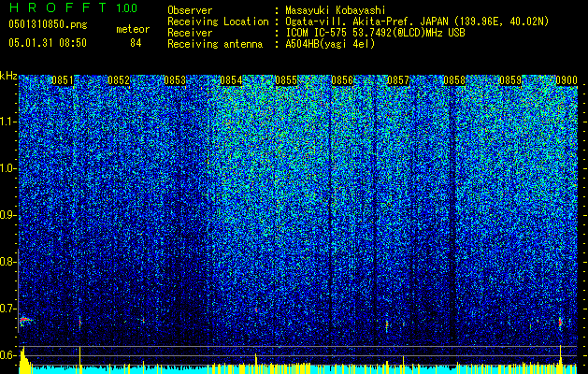Click the 0856 time marker
This screenshot has width=588, height=374.
coord(342,80)
